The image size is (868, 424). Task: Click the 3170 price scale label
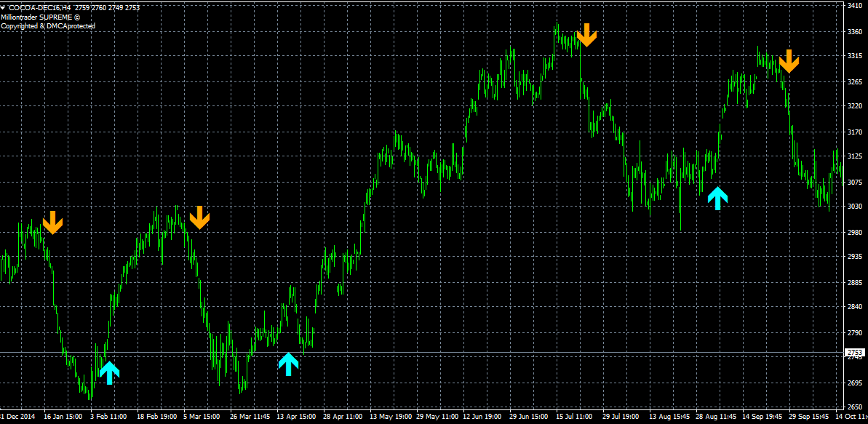point(856,132)
